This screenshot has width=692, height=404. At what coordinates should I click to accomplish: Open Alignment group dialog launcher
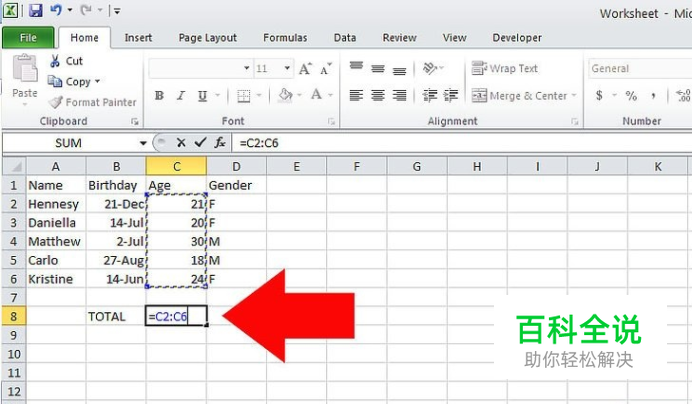point(574,121)
